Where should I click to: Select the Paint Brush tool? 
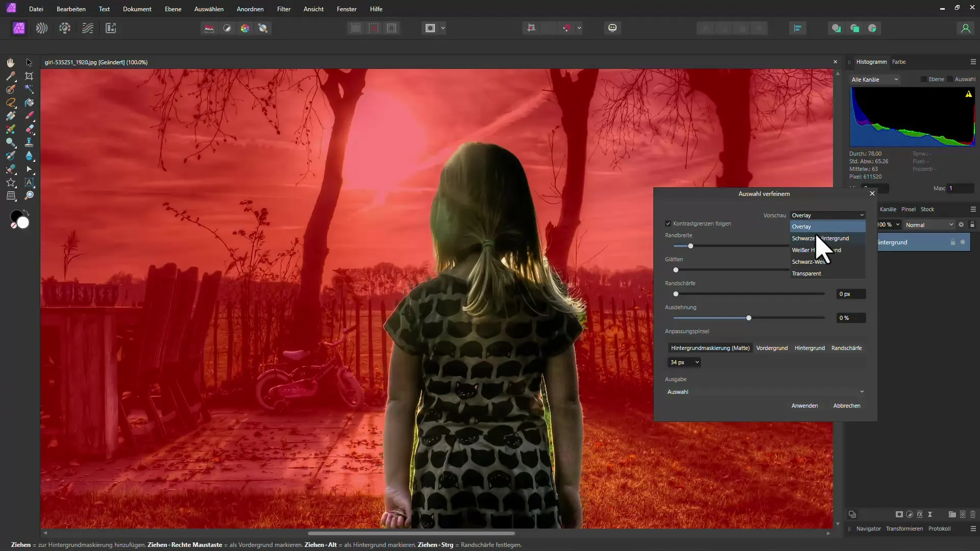click(x=29, y=116)
